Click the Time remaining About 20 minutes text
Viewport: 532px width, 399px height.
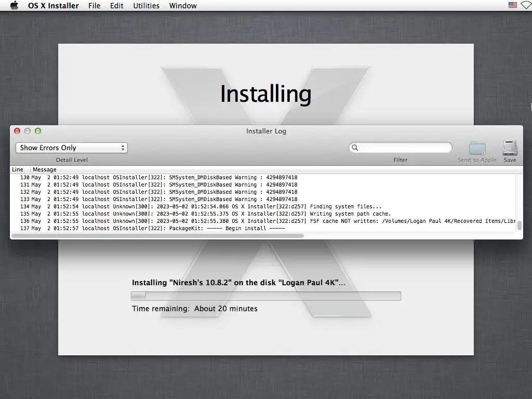click(195, 309)
